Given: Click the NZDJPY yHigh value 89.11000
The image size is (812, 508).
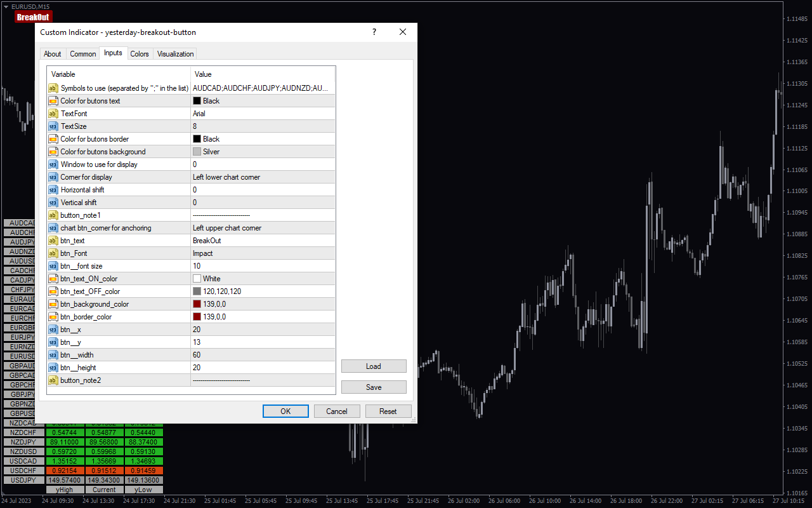Looking at the screenshot, I should point(64,442).
